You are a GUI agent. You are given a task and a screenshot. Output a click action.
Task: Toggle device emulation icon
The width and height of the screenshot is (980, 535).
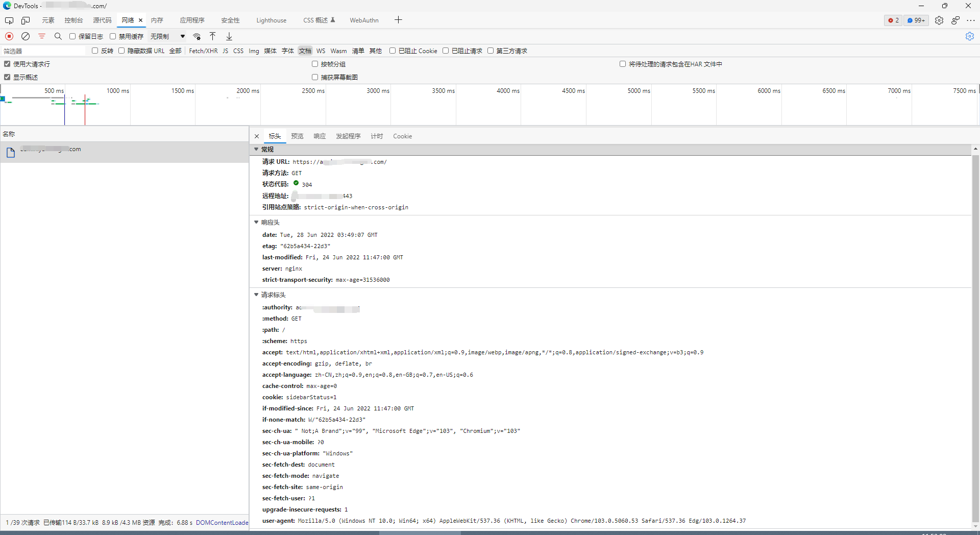pyautogui.click(x=26, y=20)
